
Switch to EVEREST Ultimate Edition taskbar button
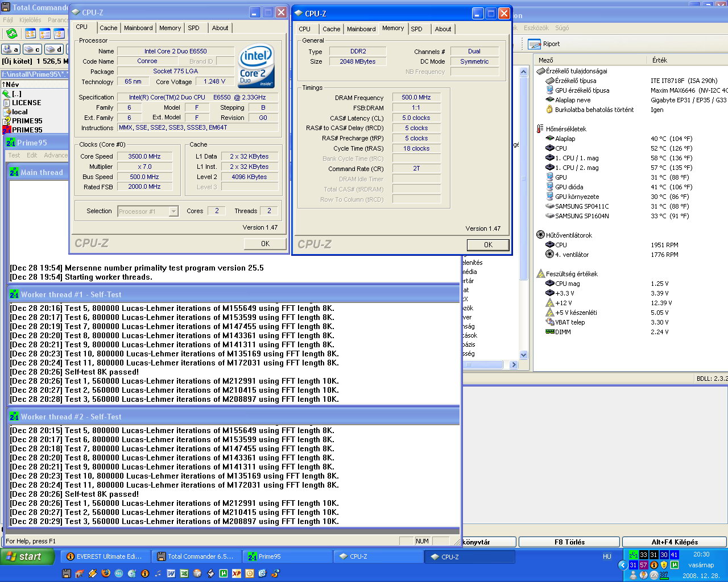pos(105,556)
